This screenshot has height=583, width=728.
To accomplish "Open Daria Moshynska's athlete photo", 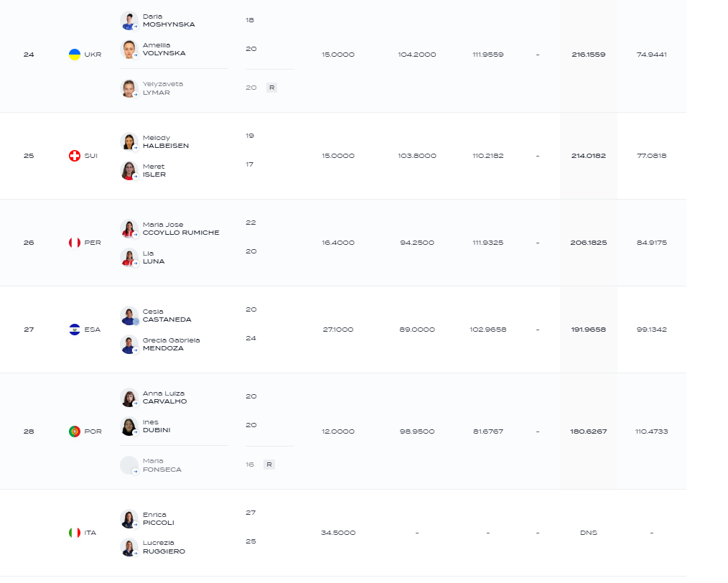I will tap(129, 20).
